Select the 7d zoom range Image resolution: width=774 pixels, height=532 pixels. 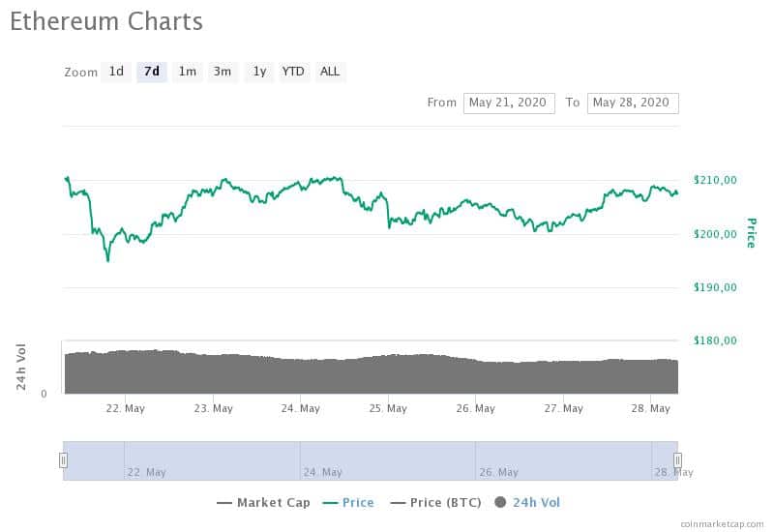click(x=152, y=72)
